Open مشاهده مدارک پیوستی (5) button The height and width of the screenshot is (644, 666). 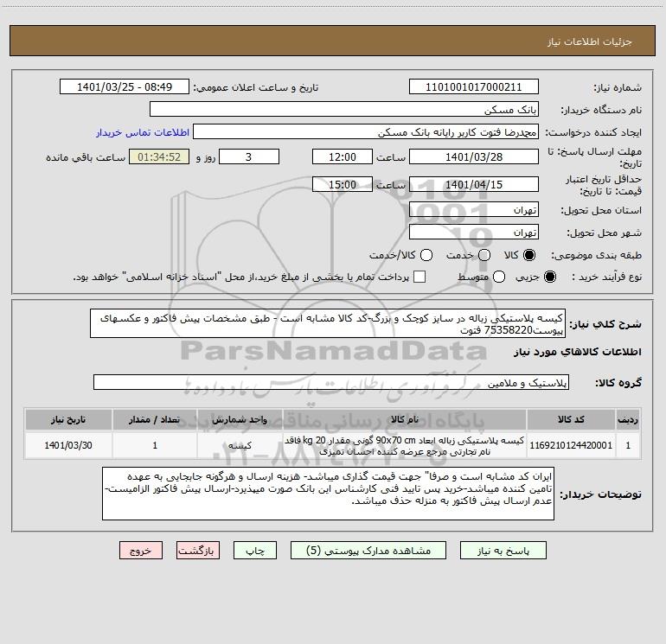pos(368,551)
